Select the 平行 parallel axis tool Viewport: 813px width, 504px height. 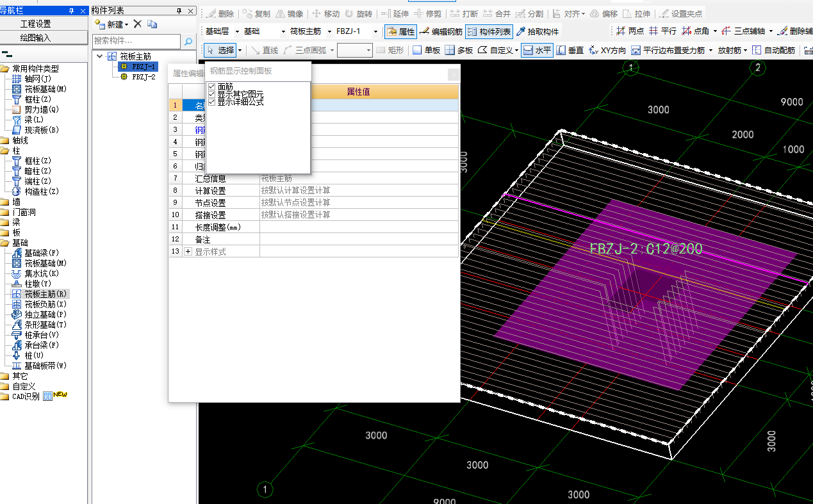point(662,31)
